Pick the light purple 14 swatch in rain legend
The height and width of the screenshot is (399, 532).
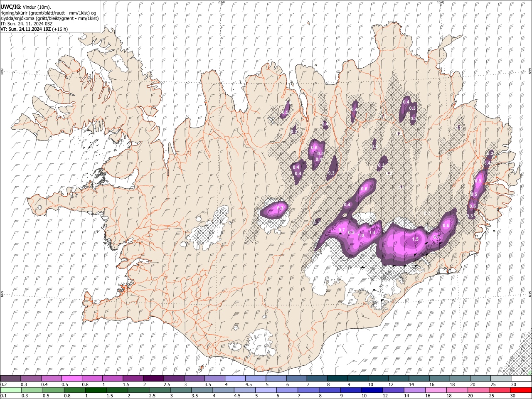coord(414,390)
